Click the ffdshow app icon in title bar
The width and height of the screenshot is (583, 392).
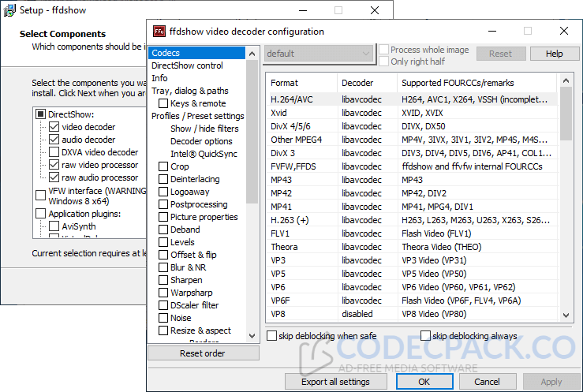(159, 32)
